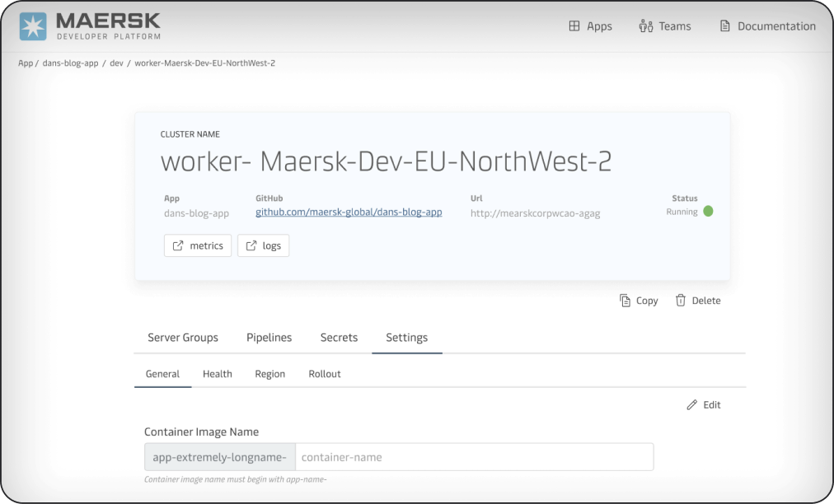Image resolution: width=834 pixels, height=504 pixels.
Task: Click the Maersk star logo
Action: (x=33, y=26)
